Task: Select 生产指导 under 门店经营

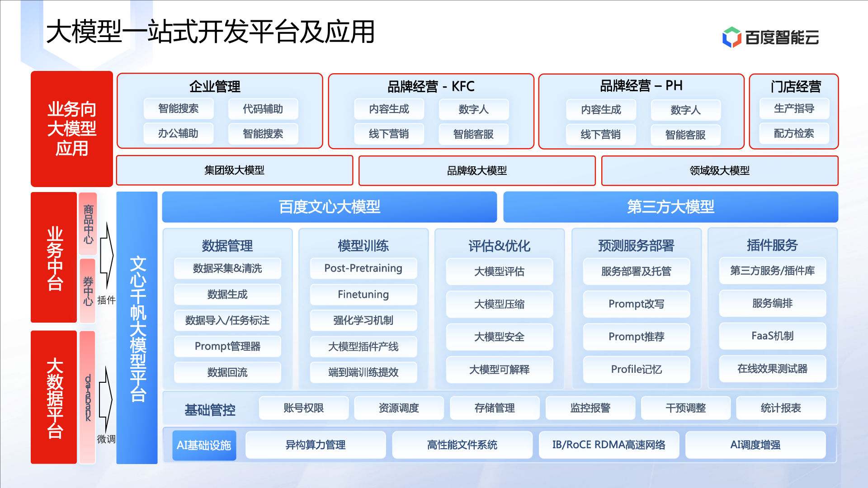Action: (794, 108)
